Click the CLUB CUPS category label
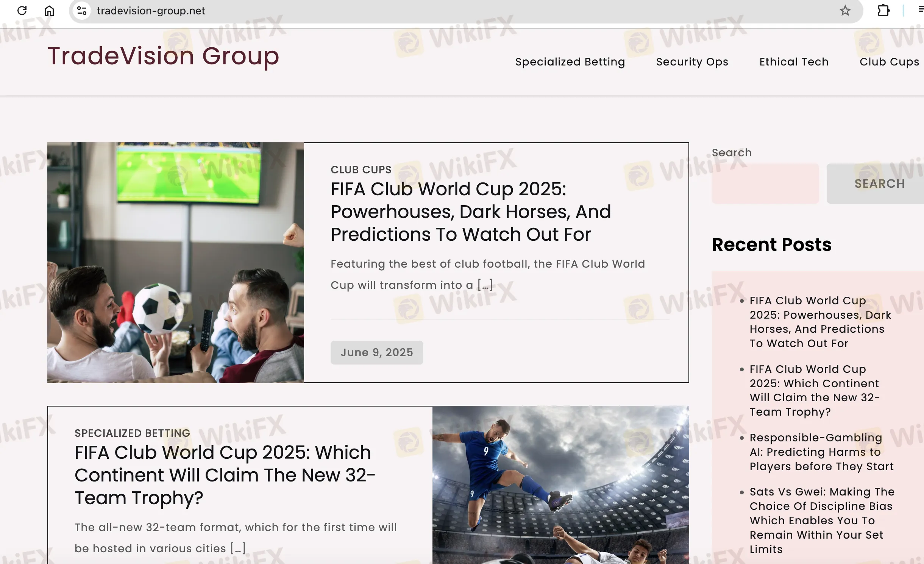The image size is (924, 564). (361, 170)
